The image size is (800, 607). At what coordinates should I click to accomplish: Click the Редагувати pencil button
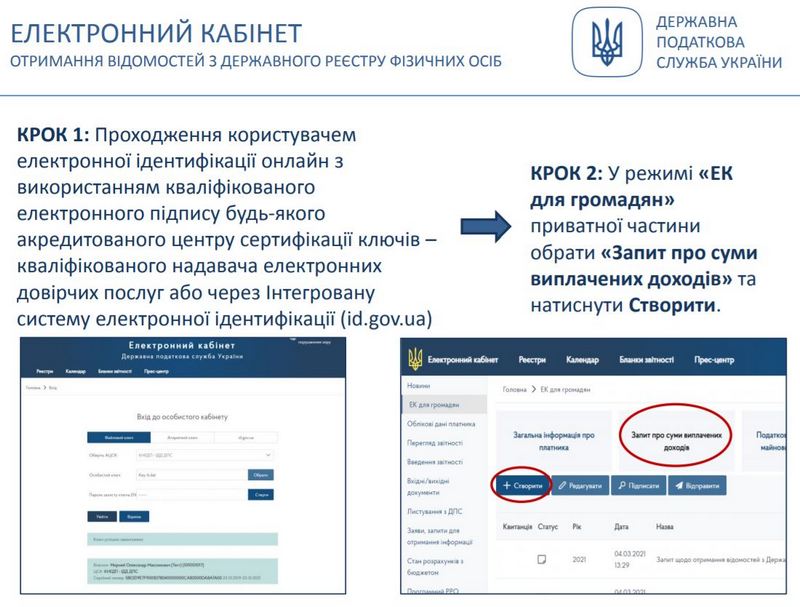point(581,484)
